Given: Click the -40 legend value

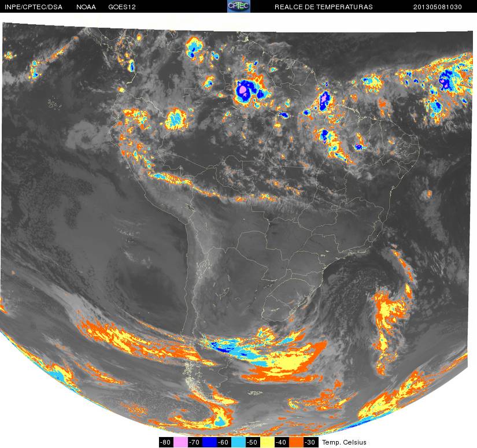Looking at the screenshot, I should pyautogui.click(x=282, y=442).
